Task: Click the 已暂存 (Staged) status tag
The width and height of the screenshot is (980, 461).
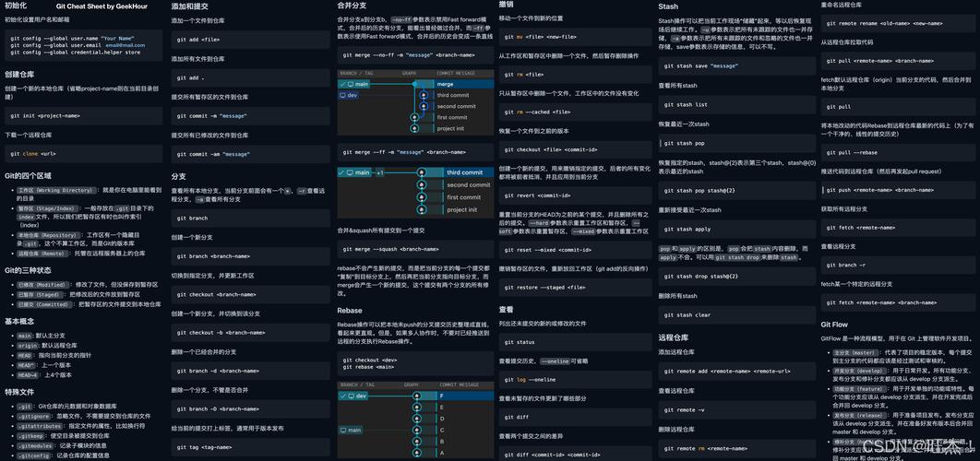Action: (x=42, y=294)
